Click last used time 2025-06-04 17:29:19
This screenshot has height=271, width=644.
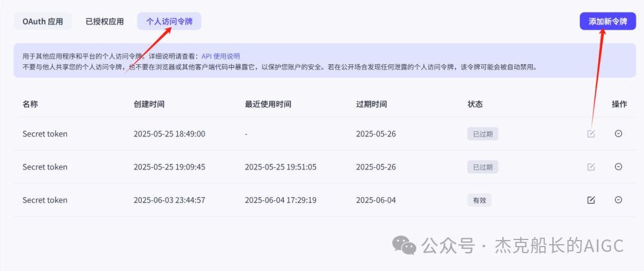[280, 200]
